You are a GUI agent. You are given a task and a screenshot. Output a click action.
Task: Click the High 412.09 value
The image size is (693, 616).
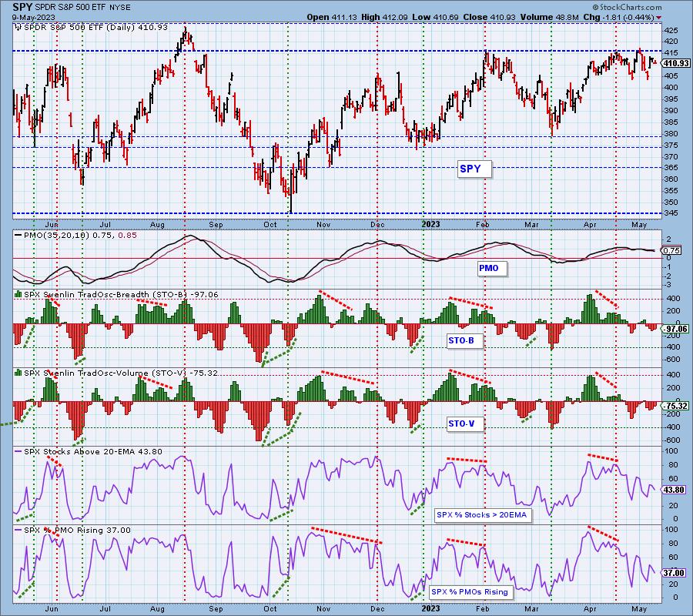(384, 17)
